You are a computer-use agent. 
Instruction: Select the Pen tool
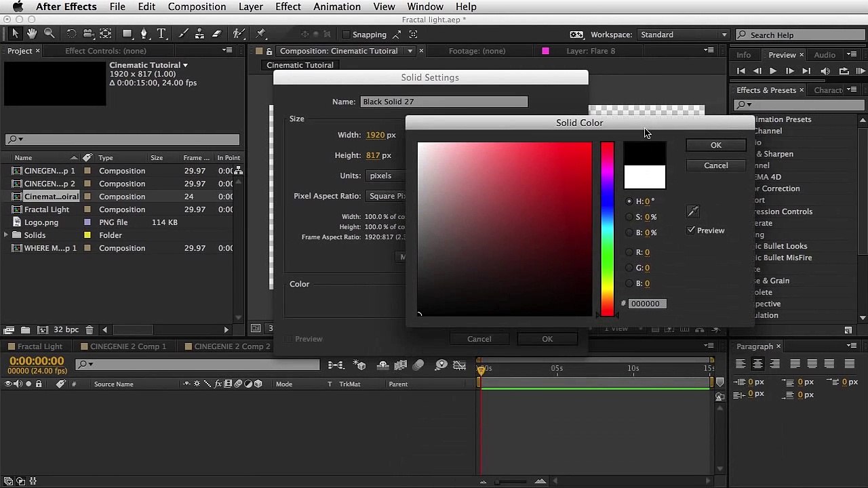(x=144, y=33)
